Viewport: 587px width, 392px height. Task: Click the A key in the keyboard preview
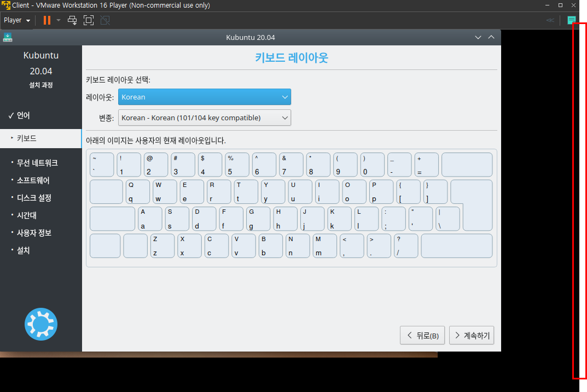click(x=150, y=219)
